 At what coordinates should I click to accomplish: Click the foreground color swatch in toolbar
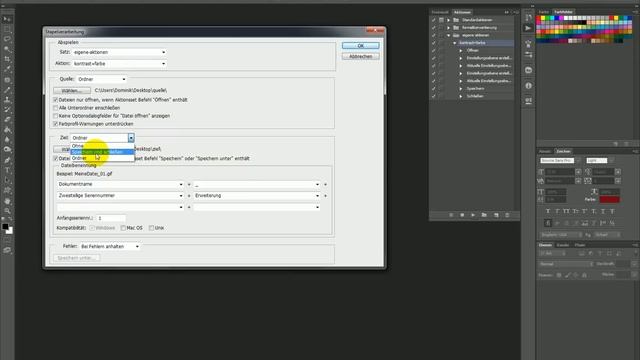5,227
